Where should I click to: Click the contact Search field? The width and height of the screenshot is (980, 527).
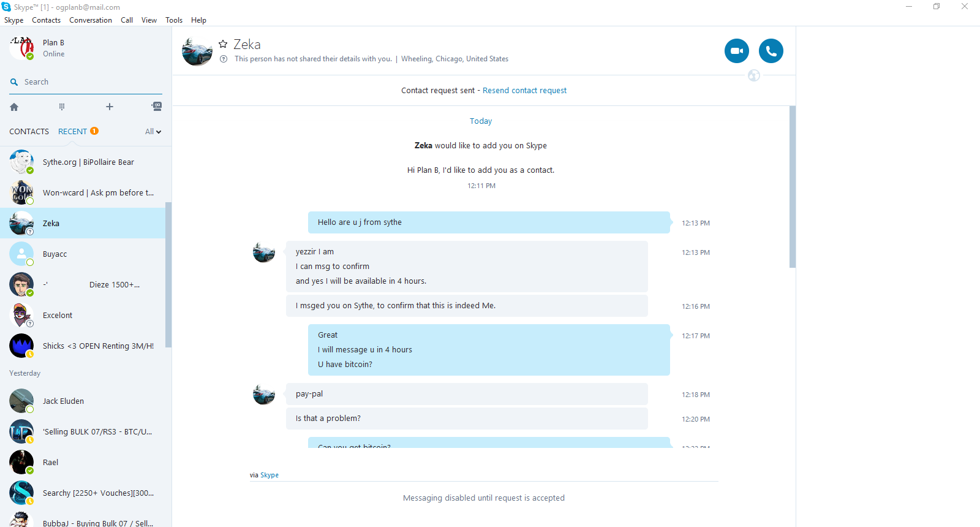(86, 82)
